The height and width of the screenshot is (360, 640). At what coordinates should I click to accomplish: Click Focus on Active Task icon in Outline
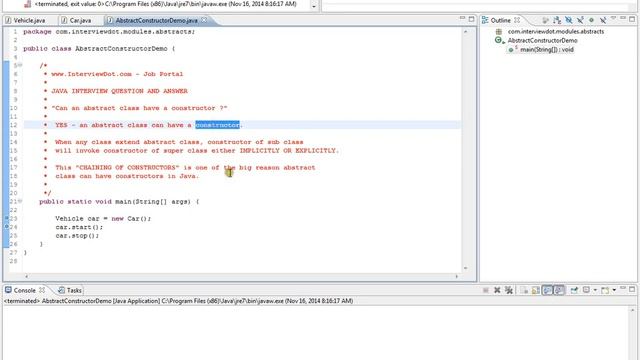(545, 20)
